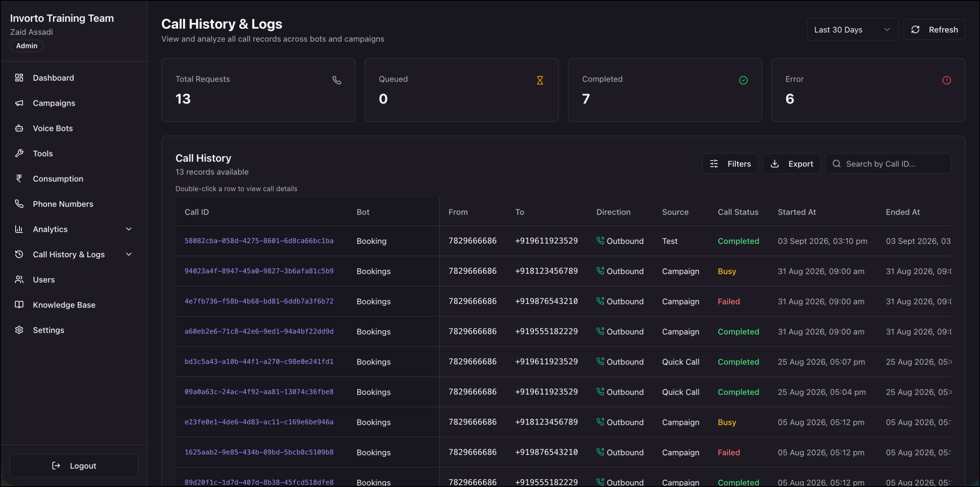Click the Voice Bots robot icon
This screenshot has height=487, width=980.
19,128
